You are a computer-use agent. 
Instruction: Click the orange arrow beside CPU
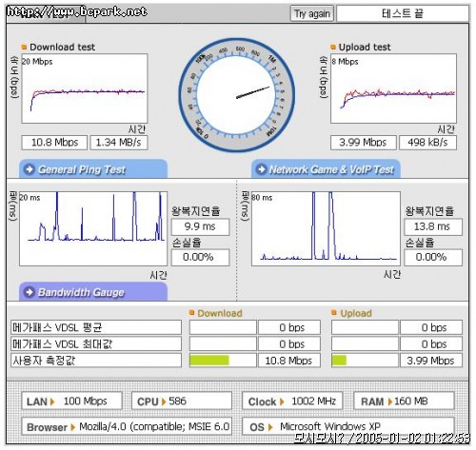pyautogui.click(x=164, y=401)
